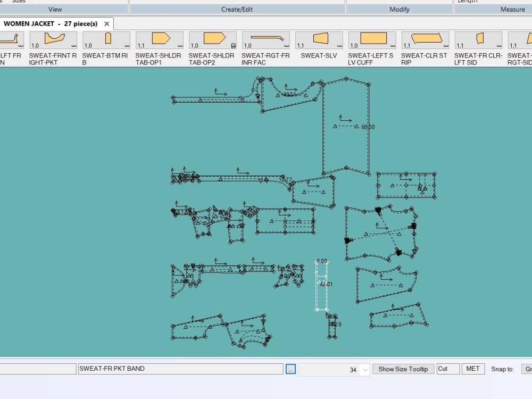Viewport: 532px width, 399px height.
Task: Switch to the WOMEN JACKET 27 piece(s) tab
Action: coord(51,24)
